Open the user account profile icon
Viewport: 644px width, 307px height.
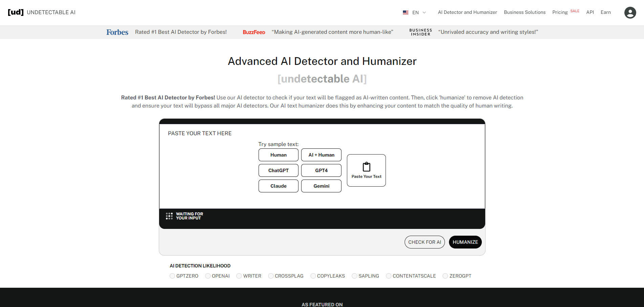(x=630, y=13)
